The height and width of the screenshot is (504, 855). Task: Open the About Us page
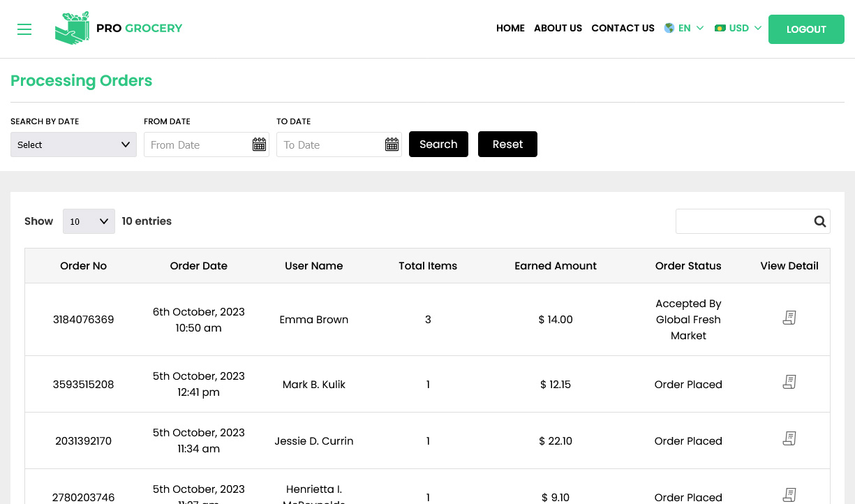click(558, 28)
